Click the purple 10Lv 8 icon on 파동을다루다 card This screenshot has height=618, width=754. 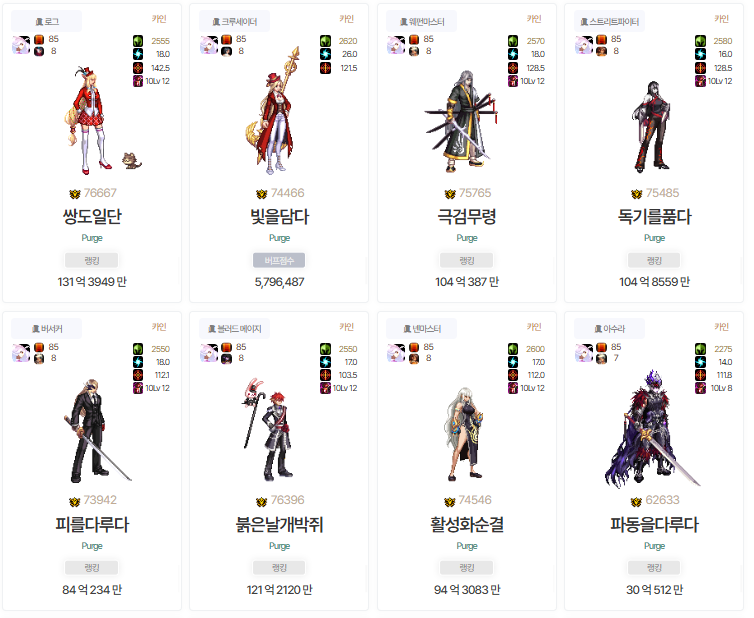click(701, 388)
